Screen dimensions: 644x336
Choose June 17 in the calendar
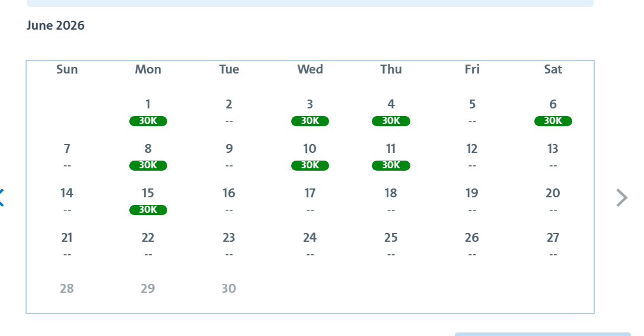(x=310, y=201)
